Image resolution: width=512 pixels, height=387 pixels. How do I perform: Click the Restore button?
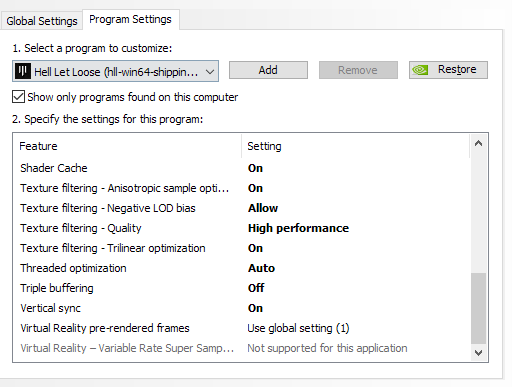pyautogui.click(x=448, y=70)
